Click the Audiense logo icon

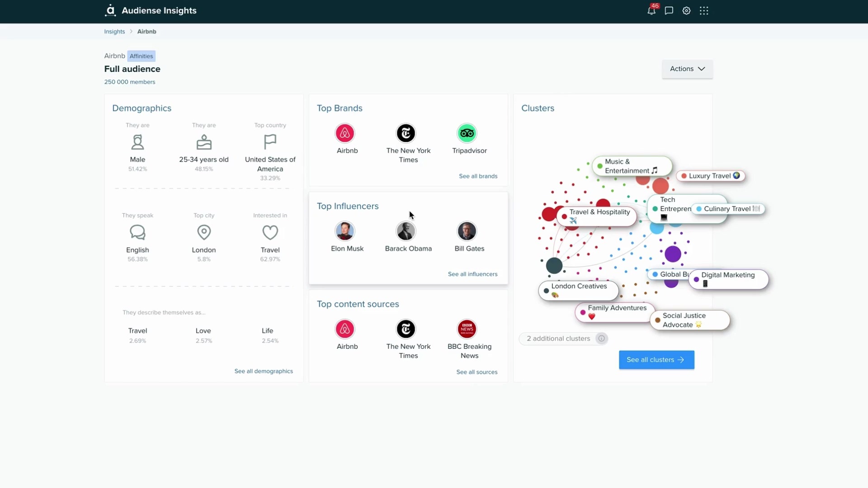(110, 10)
